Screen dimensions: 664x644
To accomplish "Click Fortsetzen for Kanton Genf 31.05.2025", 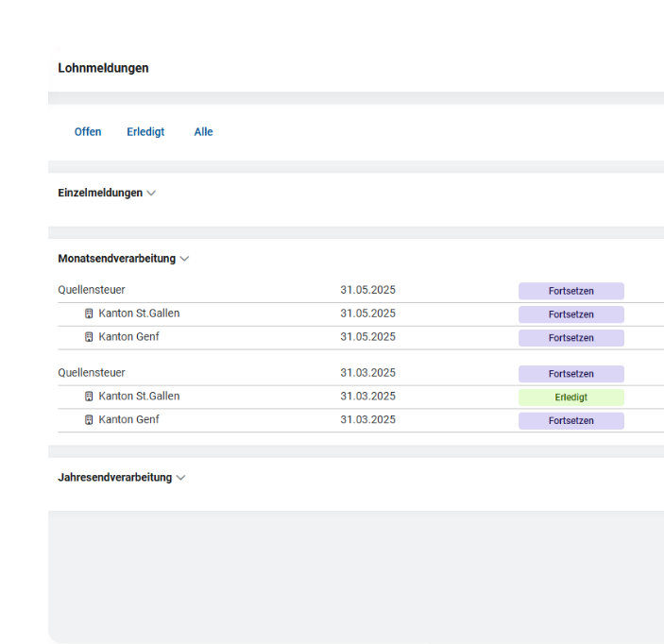I will pos(570,338).
